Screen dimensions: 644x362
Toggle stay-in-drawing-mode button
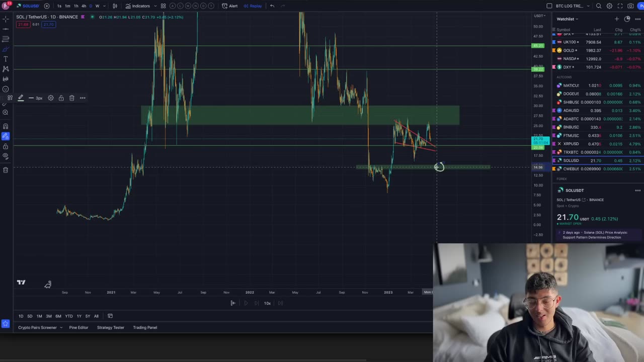click(6, 136)
